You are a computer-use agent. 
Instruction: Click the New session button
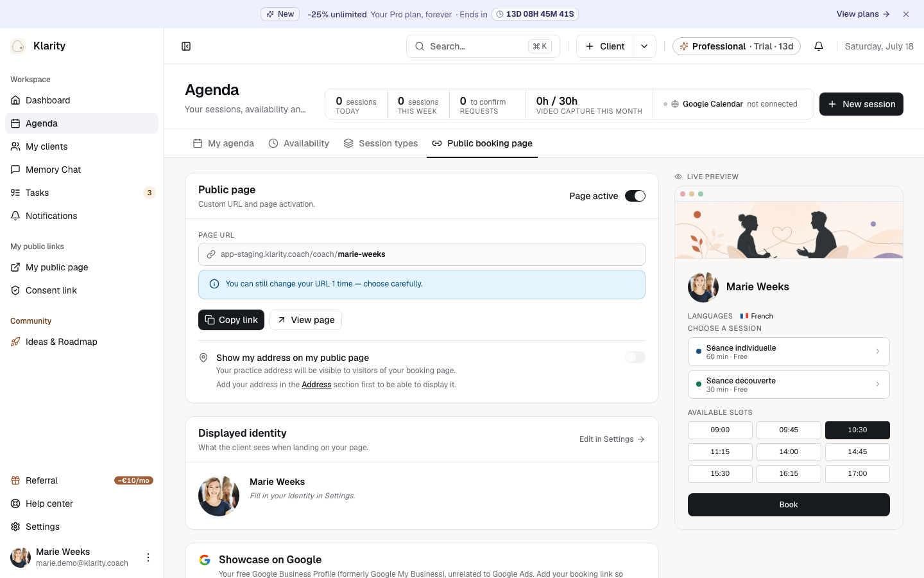point(861,104)
